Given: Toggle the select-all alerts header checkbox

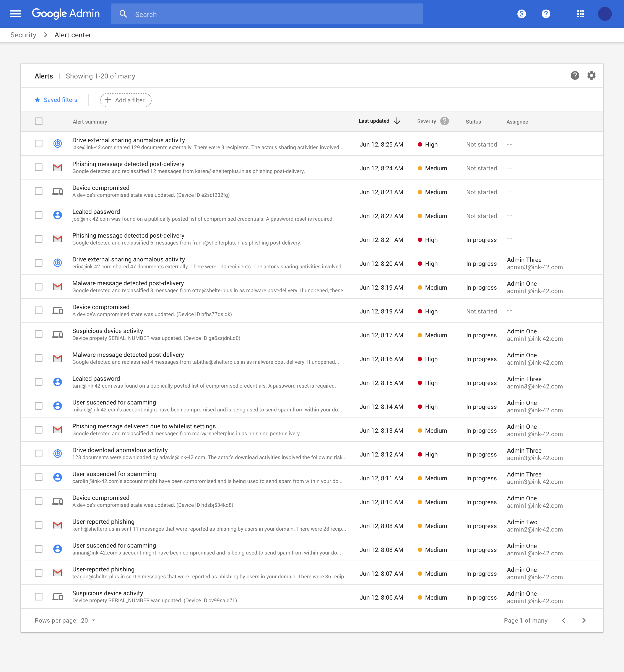Looking at the screenshot, I should coord(39,121).
